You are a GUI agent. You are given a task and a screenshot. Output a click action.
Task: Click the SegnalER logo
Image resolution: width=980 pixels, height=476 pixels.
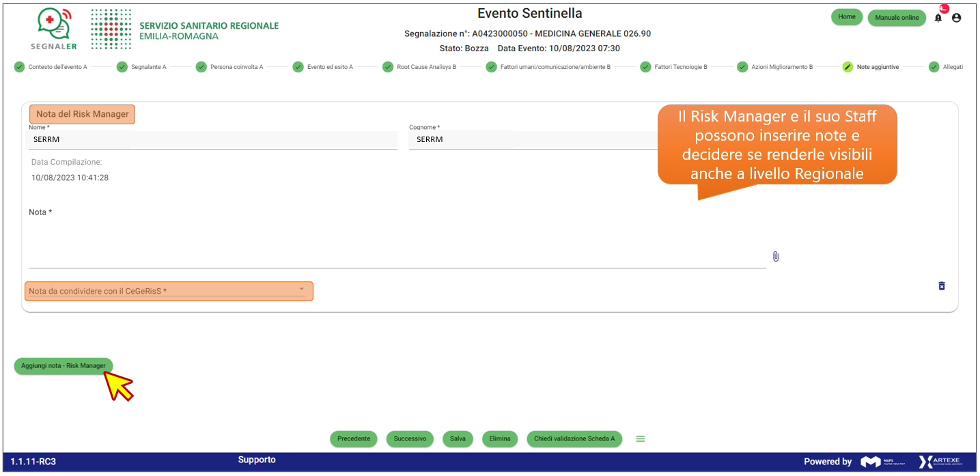coord(55,29)
